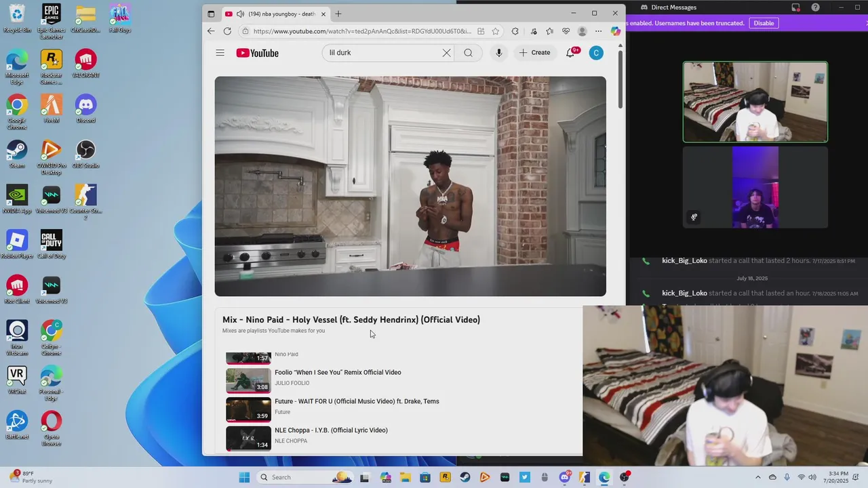Image resolution: width=868 pixels, height=488 pixels.
Task: Open the Foolio video thumbnail 3:08
Action: [x=248, y=380]
